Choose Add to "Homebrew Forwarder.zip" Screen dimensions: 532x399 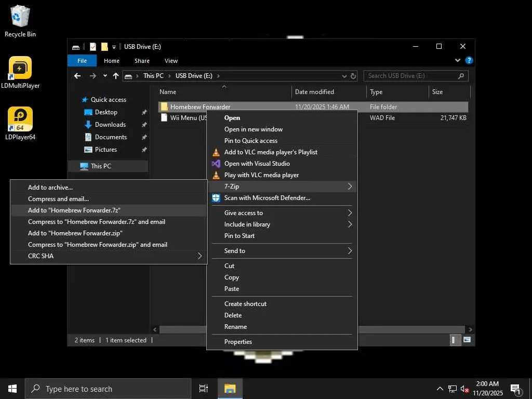point(109,233)
